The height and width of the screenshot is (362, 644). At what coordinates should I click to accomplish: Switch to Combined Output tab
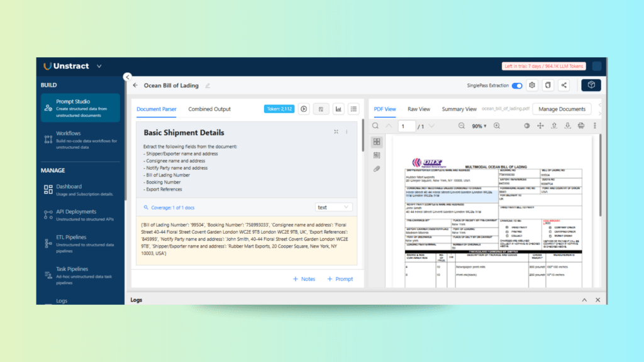(209, 109)
